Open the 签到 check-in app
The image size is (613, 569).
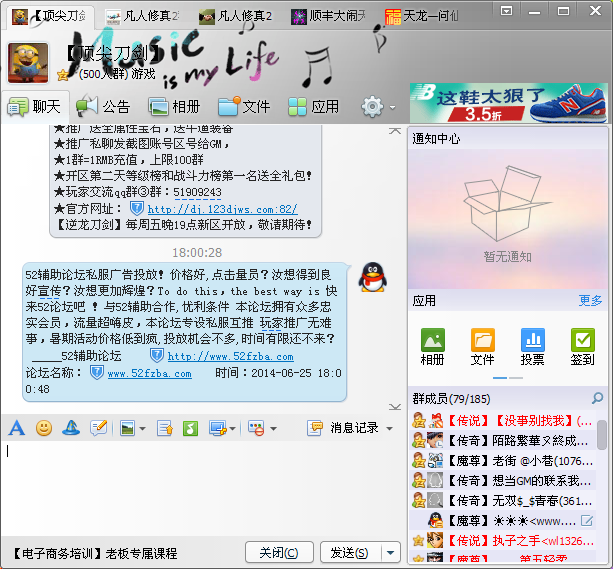click(583, 347)
